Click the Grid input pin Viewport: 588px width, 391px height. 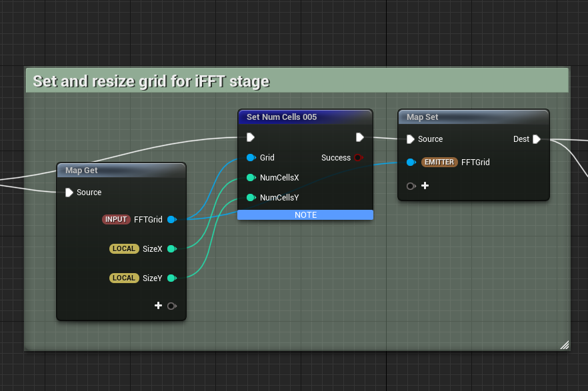(251, 158)
